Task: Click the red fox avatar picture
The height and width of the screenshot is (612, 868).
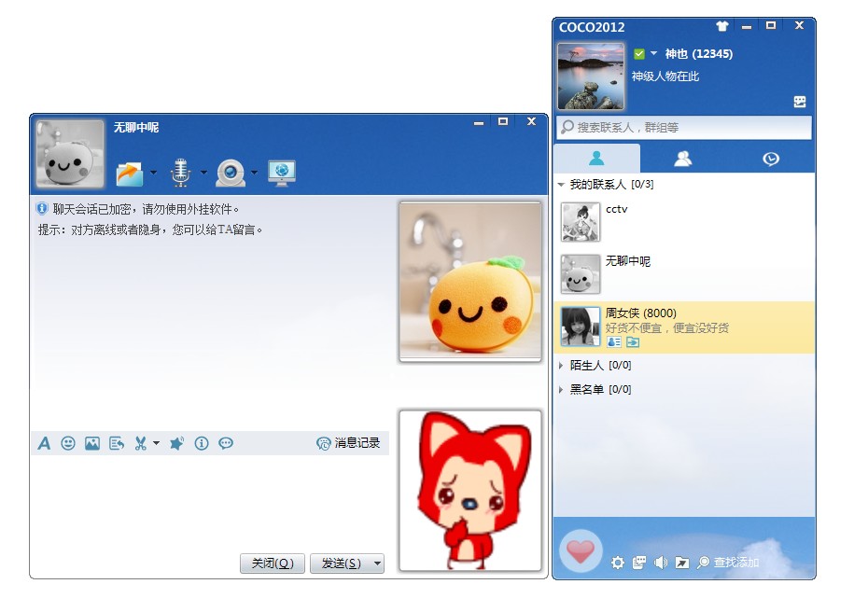Action: pos(470,491)
